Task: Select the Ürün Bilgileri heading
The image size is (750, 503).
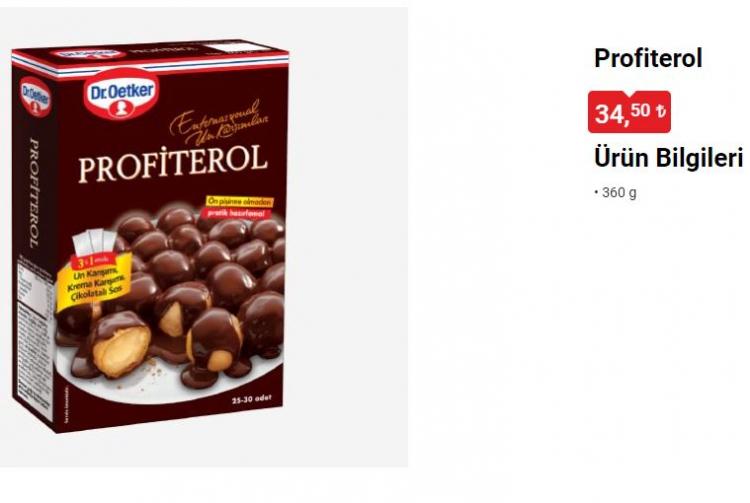Action: pos(668,157)
